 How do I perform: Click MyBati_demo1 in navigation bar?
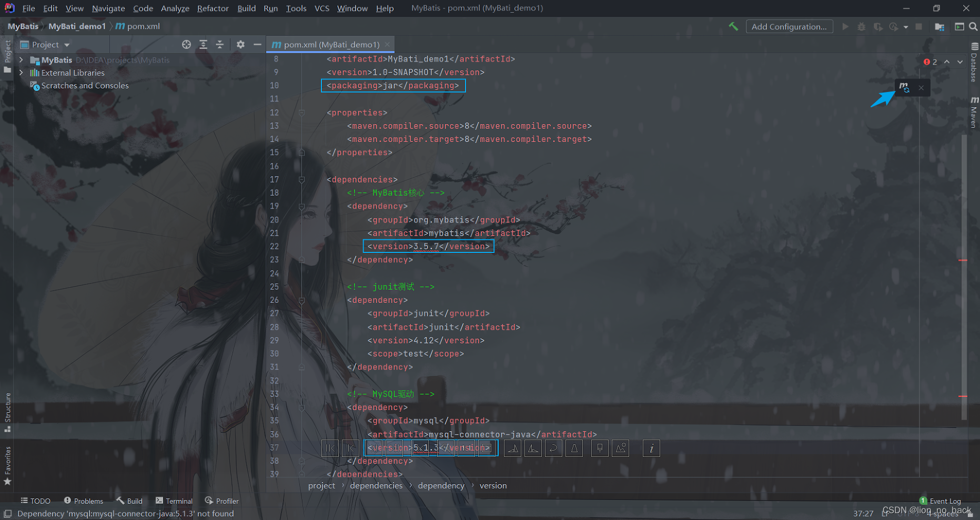pos(77,26)
